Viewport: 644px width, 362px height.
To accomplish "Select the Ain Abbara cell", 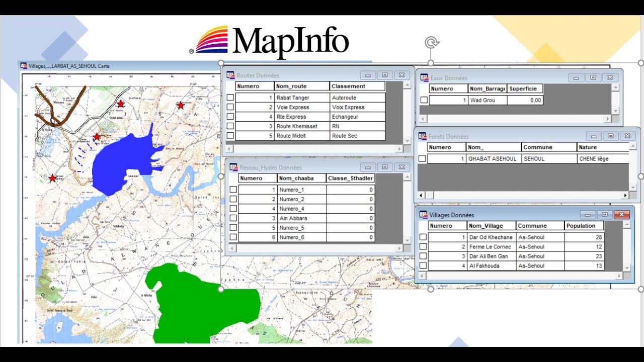I will tap(302, 218).
